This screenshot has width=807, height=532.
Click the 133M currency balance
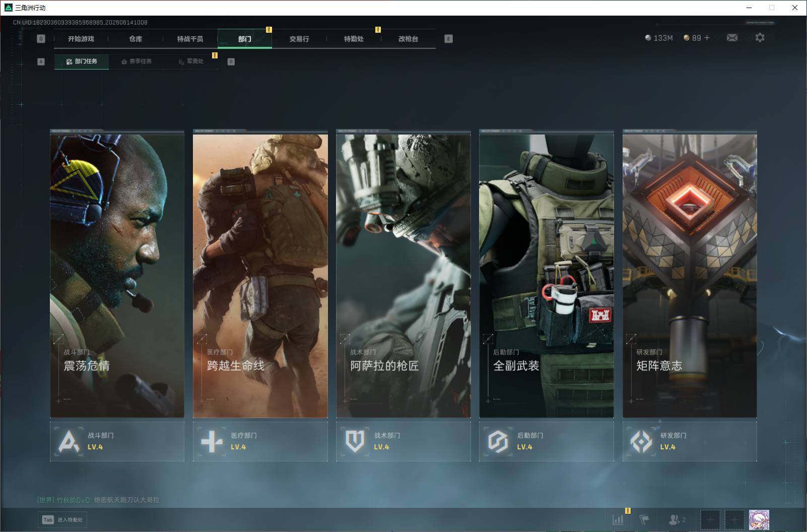tap(659, 38)
